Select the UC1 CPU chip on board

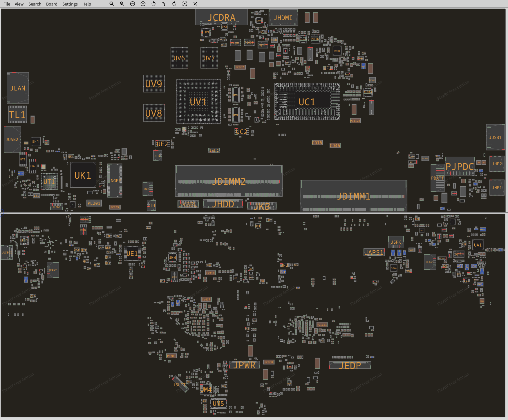click(307, 102)
